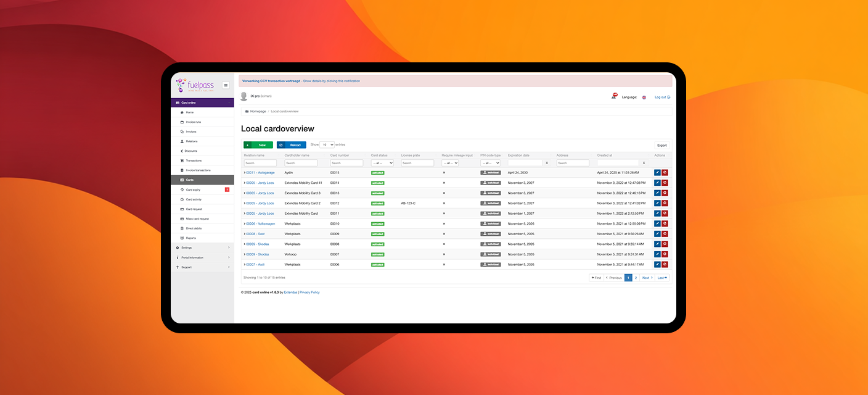Go to page 2 of results
The height and width of the screenshot is (395, 868).
click(x=636, y=278)
